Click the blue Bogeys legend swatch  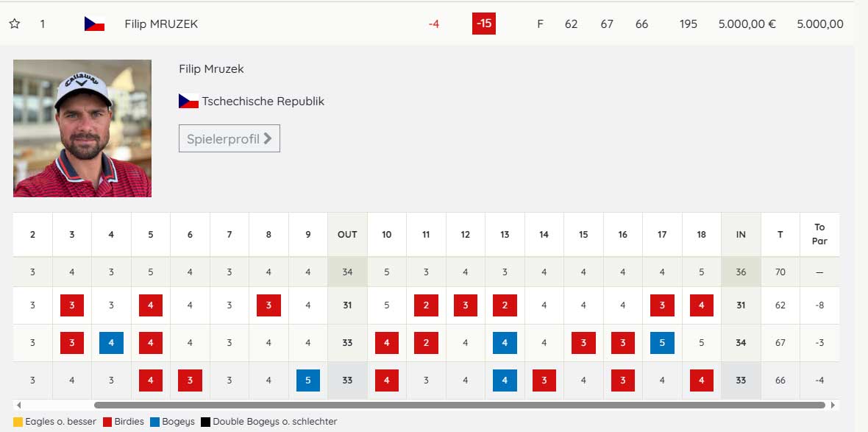tap(154, 422)
